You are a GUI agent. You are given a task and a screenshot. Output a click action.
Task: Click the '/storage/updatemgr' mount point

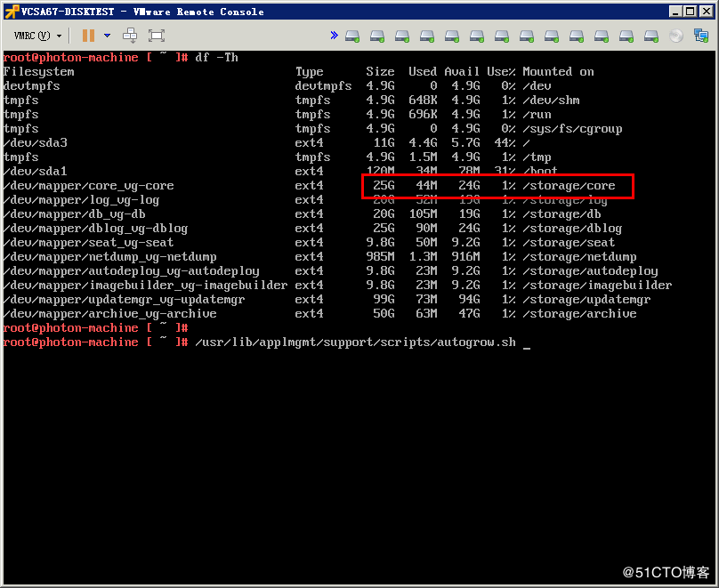[x=586, y=300]
